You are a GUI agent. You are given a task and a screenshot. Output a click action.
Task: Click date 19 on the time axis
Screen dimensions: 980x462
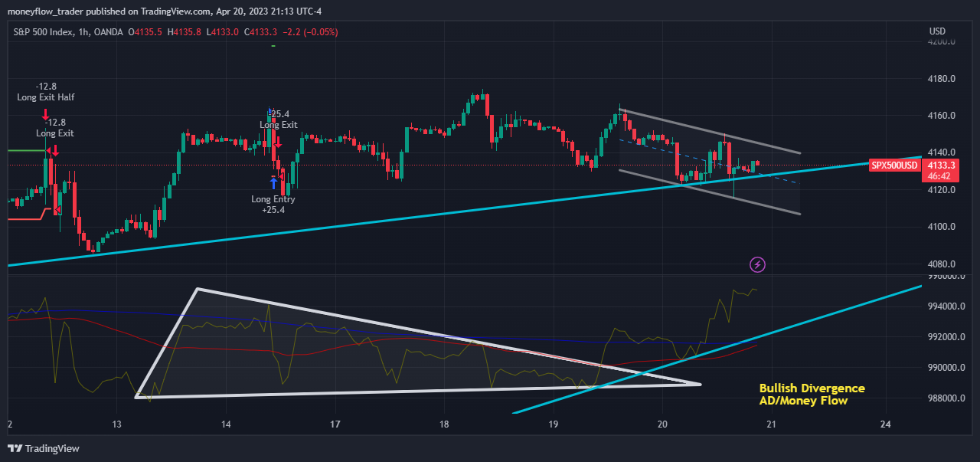coord(554,424)
